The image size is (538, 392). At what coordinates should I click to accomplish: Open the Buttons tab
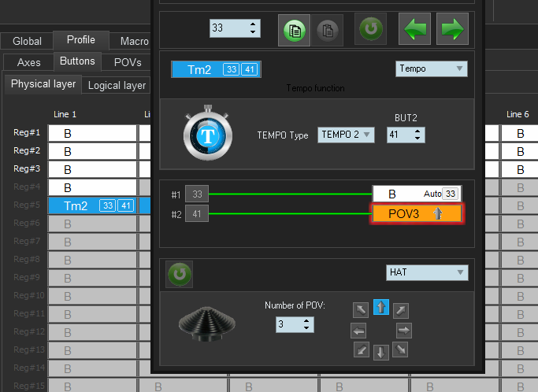(x=77, y=61)
